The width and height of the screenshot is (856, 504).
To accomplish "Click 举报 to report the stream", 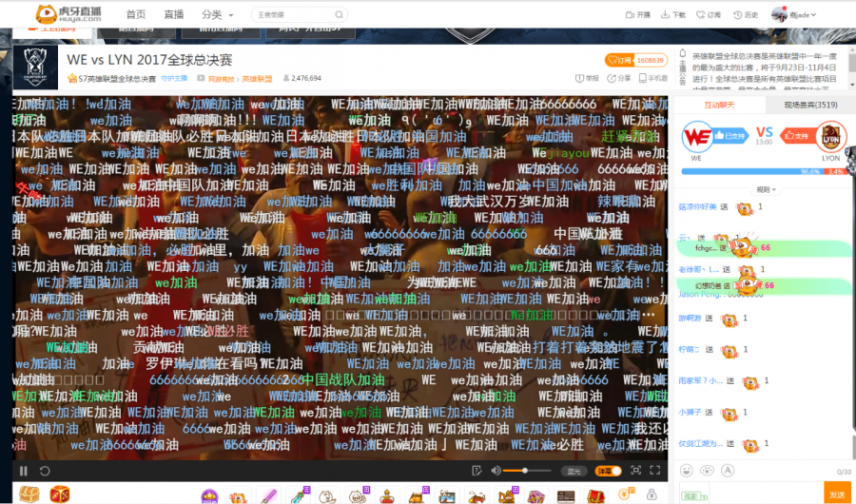I will [x=587, y=78].
